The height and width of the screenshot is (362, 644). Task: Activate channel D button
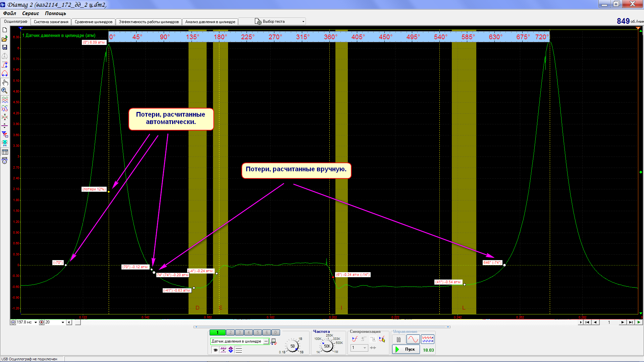pos(275,333)
